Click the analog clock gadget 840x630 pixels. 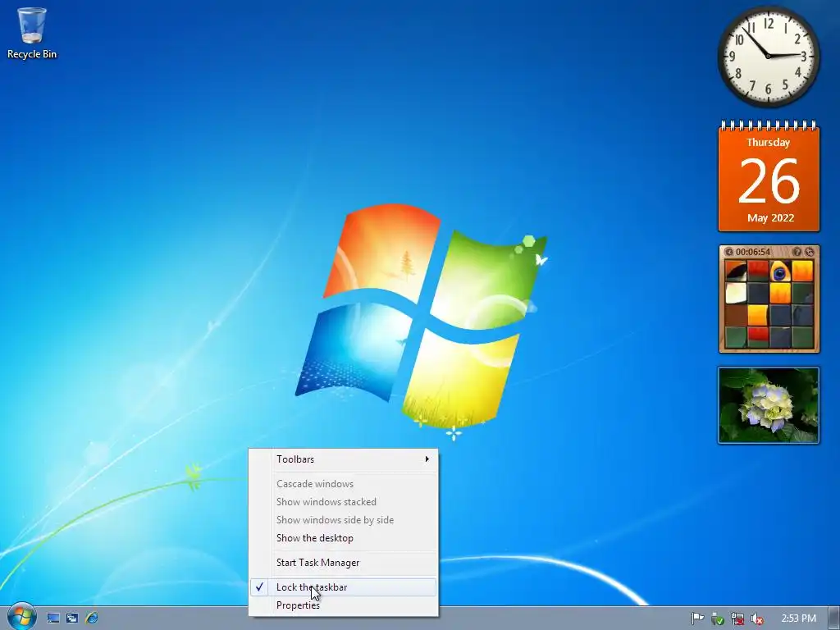[769, 57]
